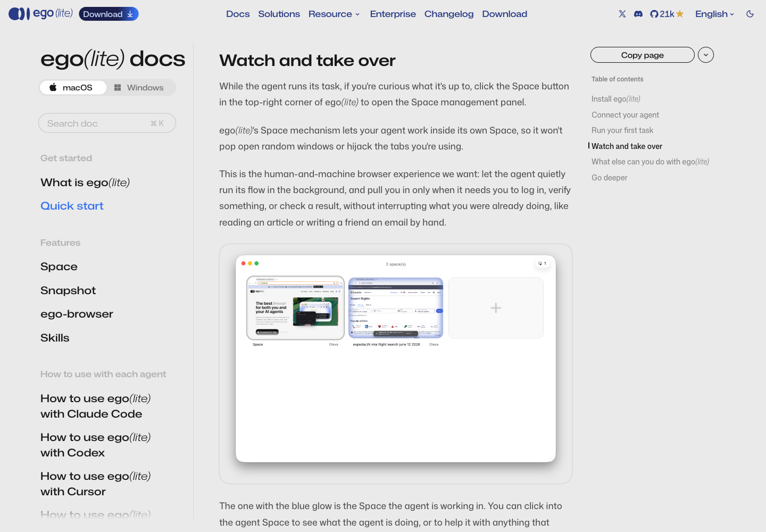Open the ego-browser sidebar page
Image resolution: width=766 pixels, height=532 pixels.
pos(77,314)
